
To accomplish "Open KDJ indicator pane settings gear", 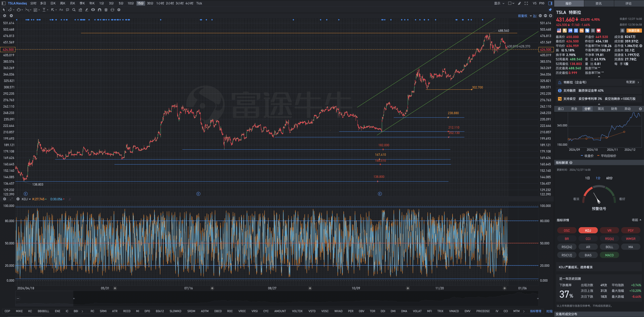I will pyautogui.click(x=5, y=199).
